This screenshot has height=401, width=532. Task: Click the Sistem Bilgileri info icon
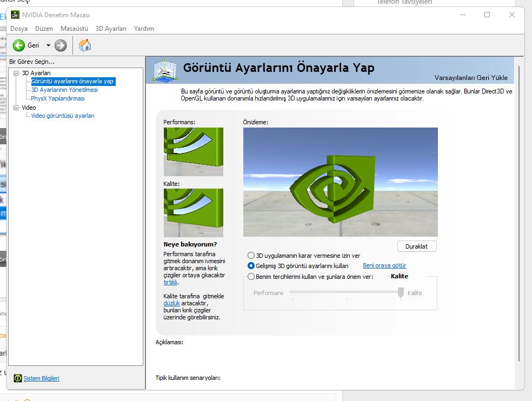coord(18,378)
